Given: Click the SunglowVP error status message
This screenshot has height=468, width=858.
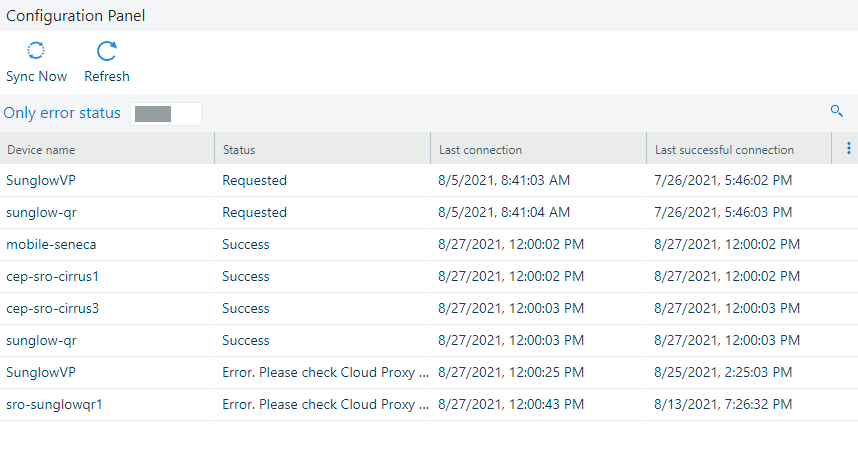Looking at the screenshot, I should pyautogui.click(x=326, y=372).
